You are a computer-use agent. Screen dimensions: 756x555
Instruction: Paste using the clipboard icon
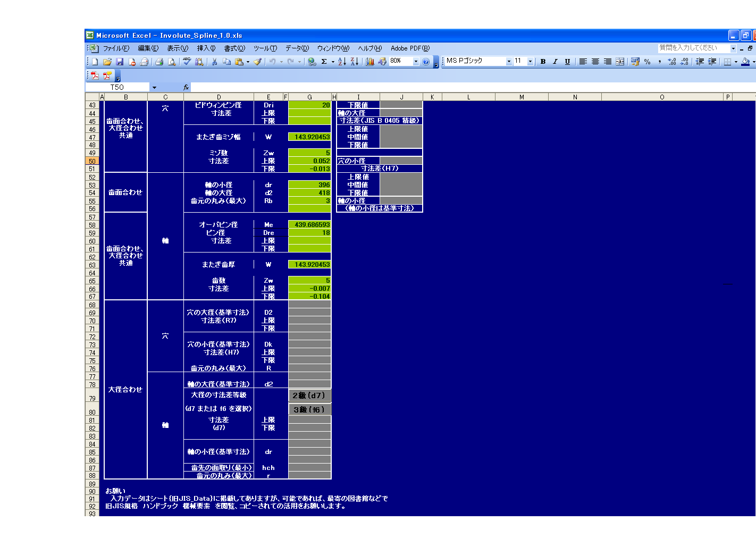click(239, 62)
